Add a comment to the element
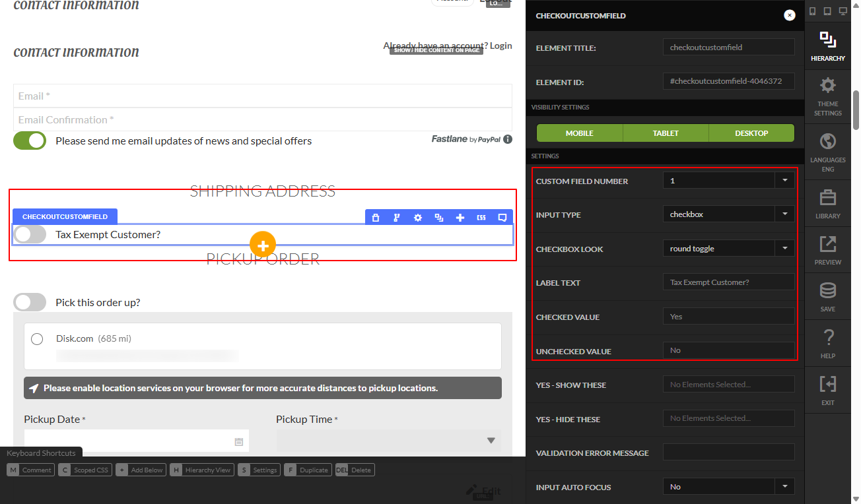Image resolution: width=861 pixels, height=504 pixels. coord(502,218)
